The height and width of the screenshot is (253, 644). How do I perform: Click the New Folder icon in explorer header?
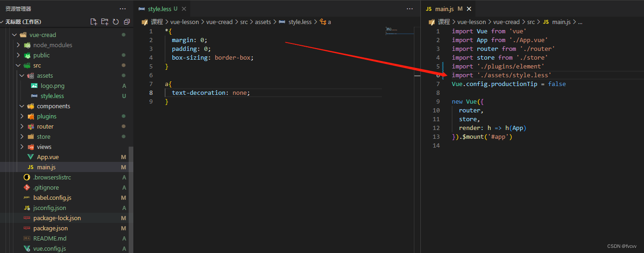pyautogui.click(x=105, y=22)
